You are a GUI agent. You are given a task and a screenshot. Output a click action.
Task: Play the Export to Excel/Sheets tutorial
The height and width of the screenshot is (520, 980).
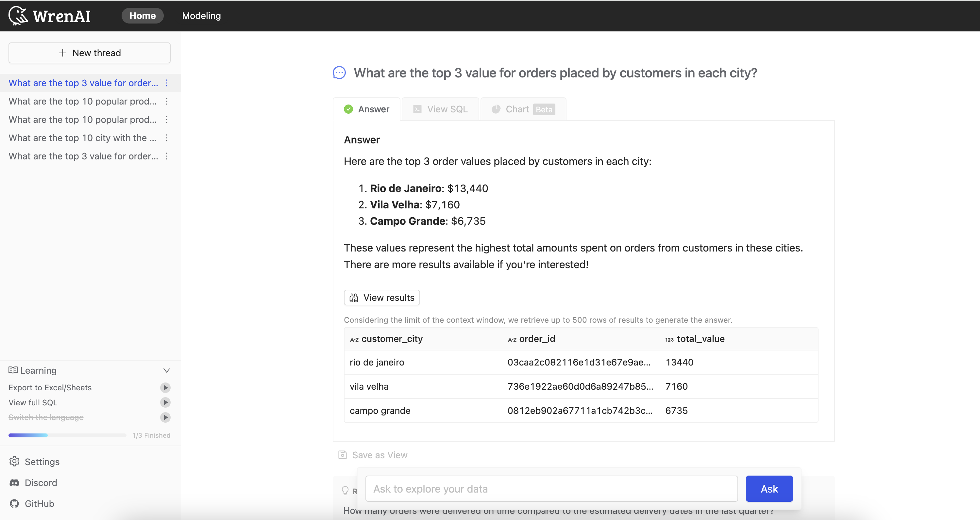(x=165, y=387)
